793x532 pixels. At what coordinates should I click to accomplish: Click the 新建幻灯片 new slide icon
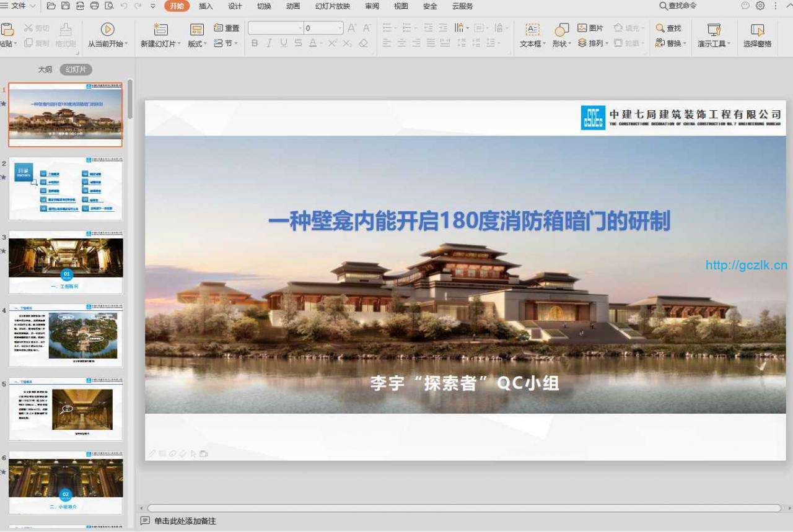(x=160, y=29)
